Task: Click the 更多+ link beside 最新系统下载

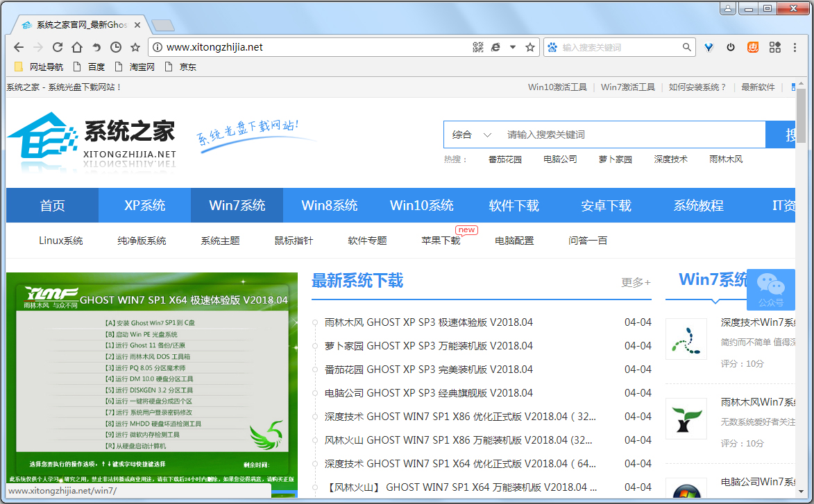Action: 636,282
